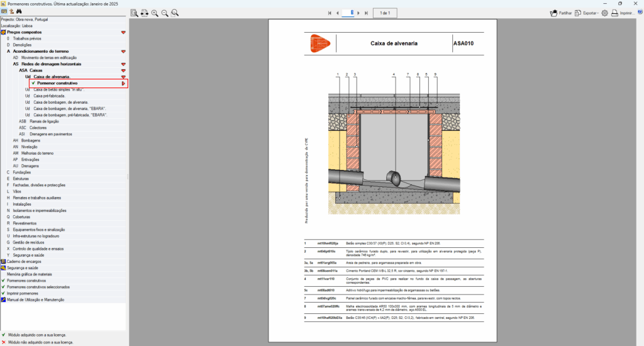Viewport: 644px width, 346px height.
Task: Go to the next page arrow
Action: click(x=358, y=13)
